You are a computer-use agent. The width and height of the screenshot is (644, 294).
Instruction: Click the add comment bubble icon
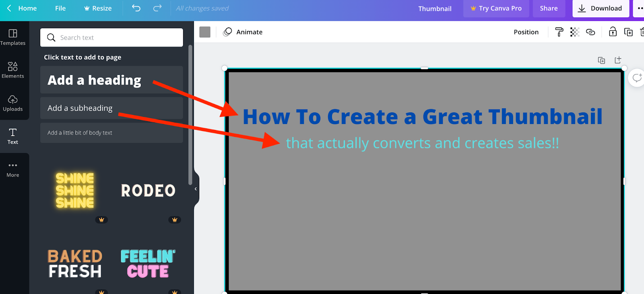(637, 78)
